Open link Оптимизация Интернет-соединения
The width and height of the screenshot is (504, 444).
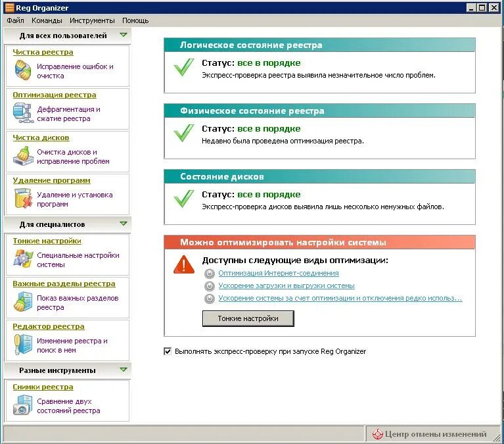[x=279, y=273]
